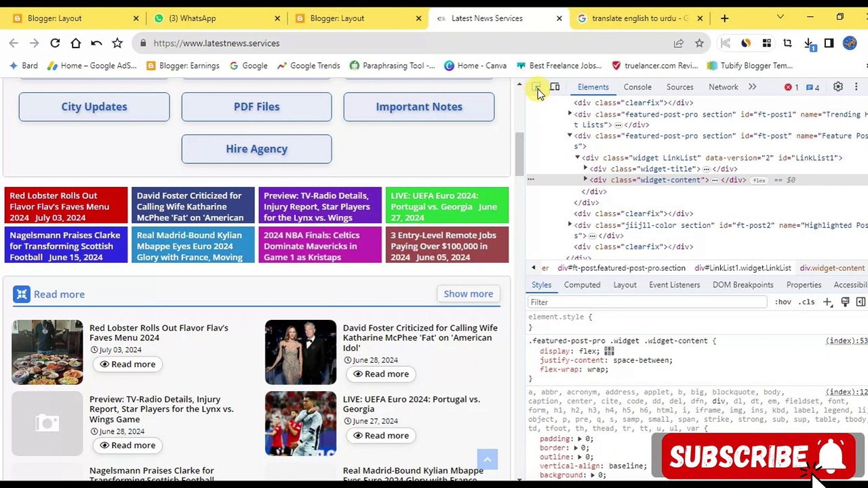Image resolution: width=868 pixels, height=488 pixels.
Task: Open the Layout pane tab
Action: [625, 285]
